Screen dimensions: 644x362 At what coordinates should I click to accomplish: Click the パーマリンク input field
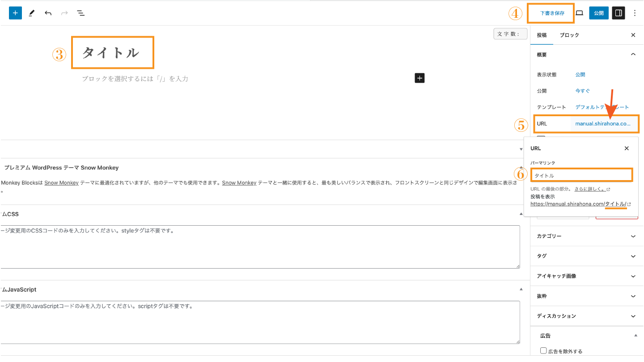581,176
